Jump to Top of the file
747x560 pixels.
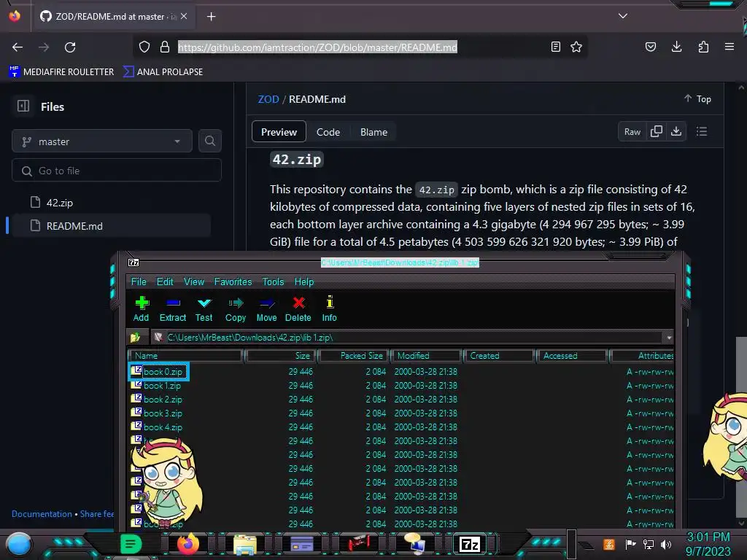point(698,98)
